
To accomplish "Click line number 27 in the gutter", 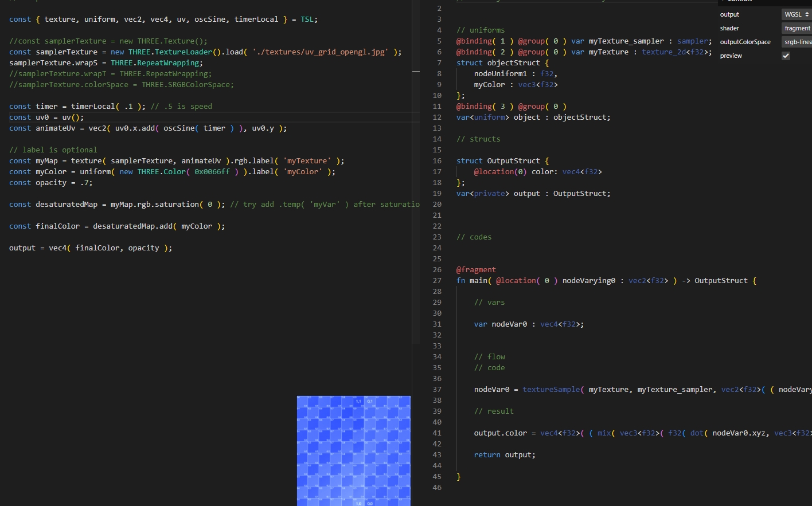I will click(437, 281).
